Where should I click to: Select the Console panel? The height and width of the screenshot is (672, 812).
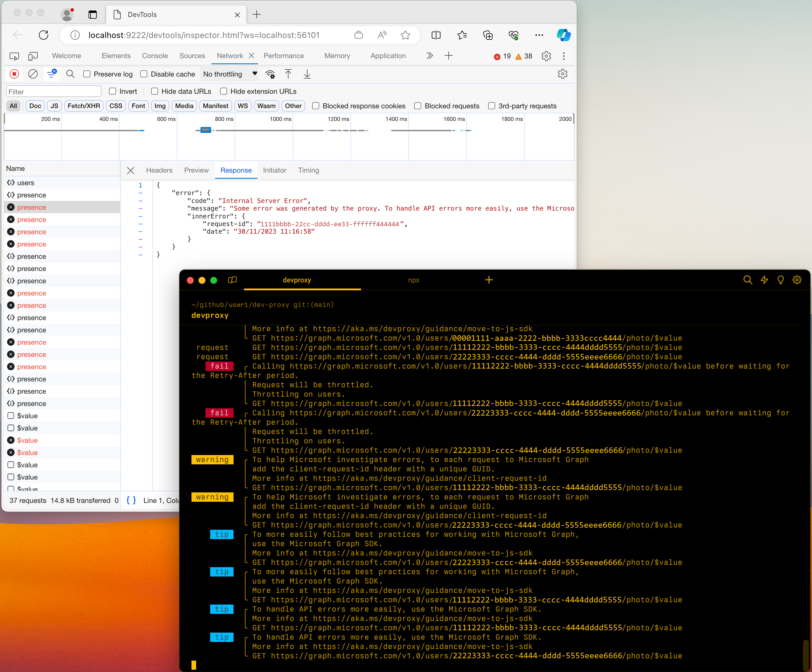(x=155, y=56)
